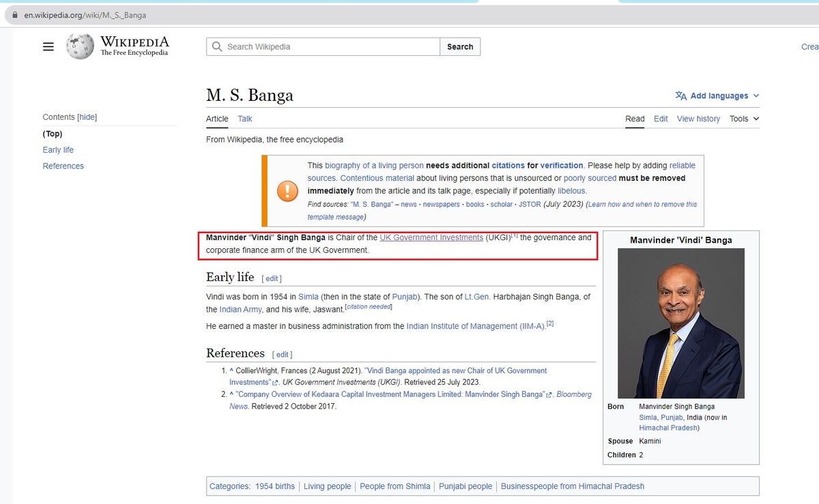Open Businesspeople from Himachal Pradesh category
Image resolution: width=819 pixels, height=504 pixels.
(573, 487)
